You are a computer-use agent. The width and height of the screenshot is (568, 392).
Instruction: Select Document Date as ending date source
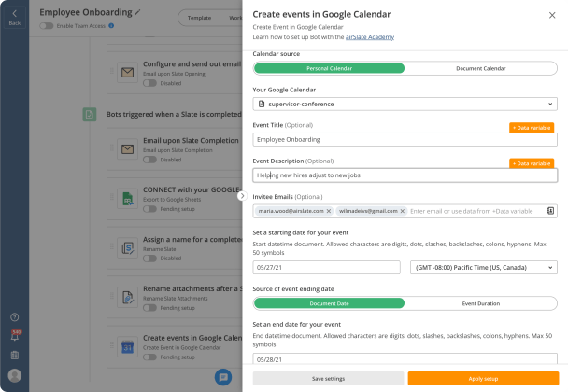(329, 303)
